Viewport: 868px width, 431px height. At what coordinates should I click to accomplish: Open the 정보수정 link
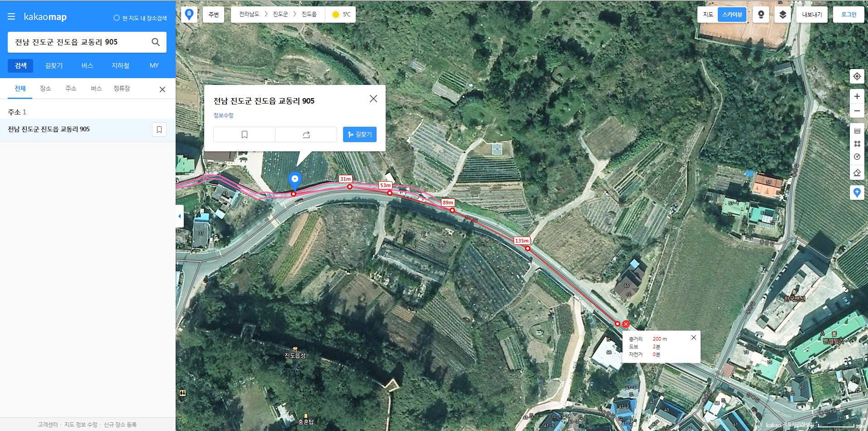coord(223,115)
